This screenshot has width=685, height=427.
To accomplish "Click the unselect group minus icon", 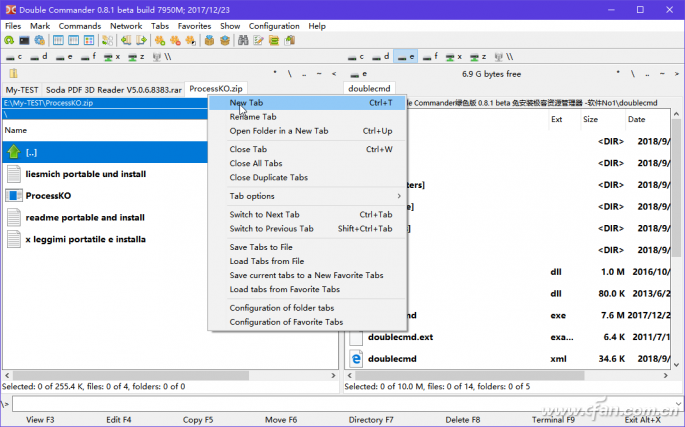I will click(175, 41).
